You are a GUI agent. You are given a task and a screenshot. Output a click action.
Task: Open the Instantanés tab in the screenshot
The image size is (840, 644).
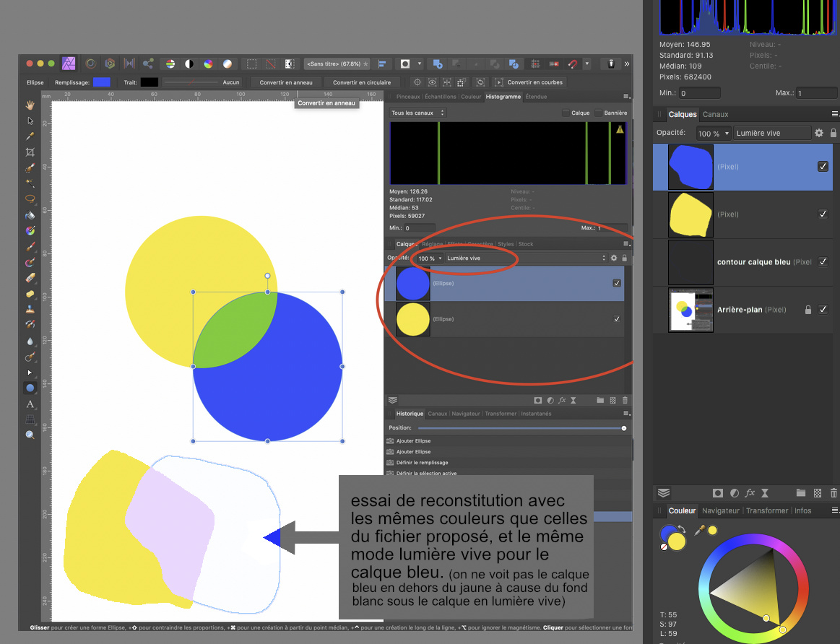pos(536,414)
